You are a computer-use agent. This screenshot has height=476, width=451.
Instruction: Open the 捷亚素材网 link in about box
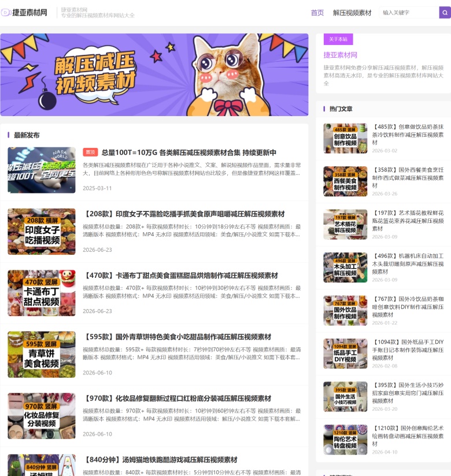[340, 55]
